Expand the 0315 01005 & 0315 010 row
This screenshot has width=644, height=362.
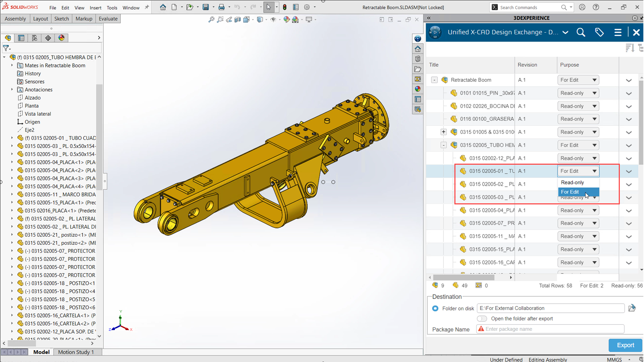443,132
